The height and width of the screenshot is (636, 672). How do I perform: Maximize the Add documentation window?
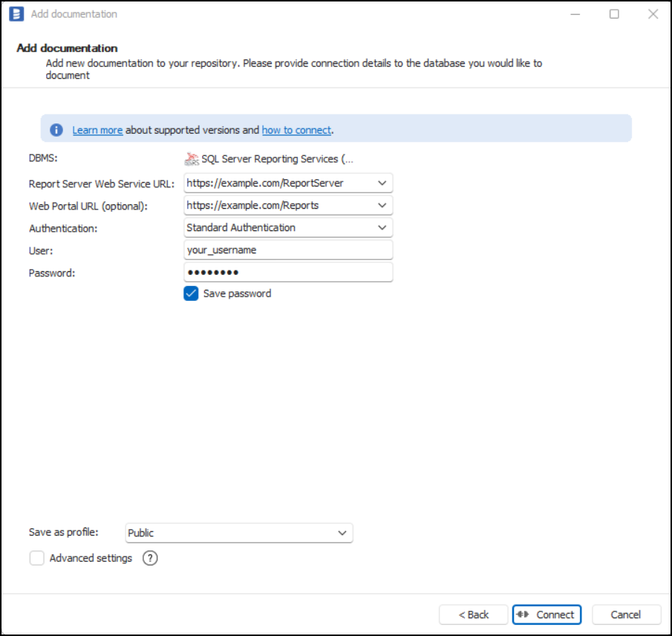click(x=614, y=14)
